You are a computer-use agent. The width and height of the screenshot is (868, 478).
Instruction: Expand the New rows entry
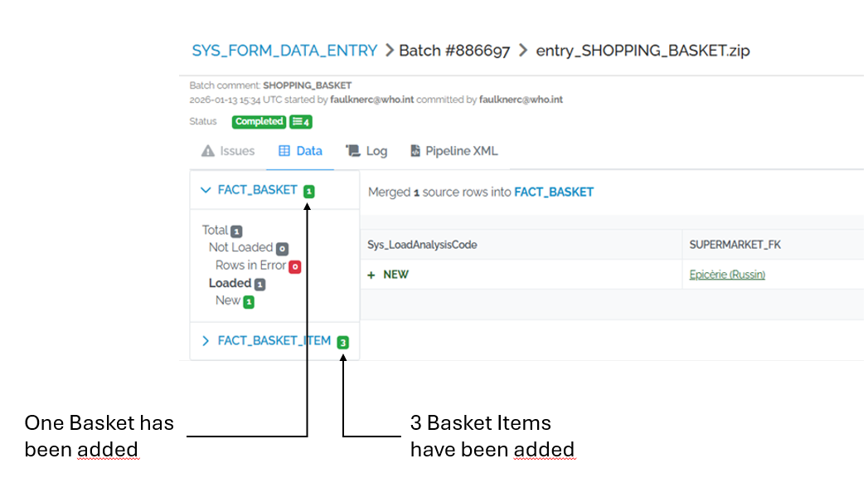point(236,300)
